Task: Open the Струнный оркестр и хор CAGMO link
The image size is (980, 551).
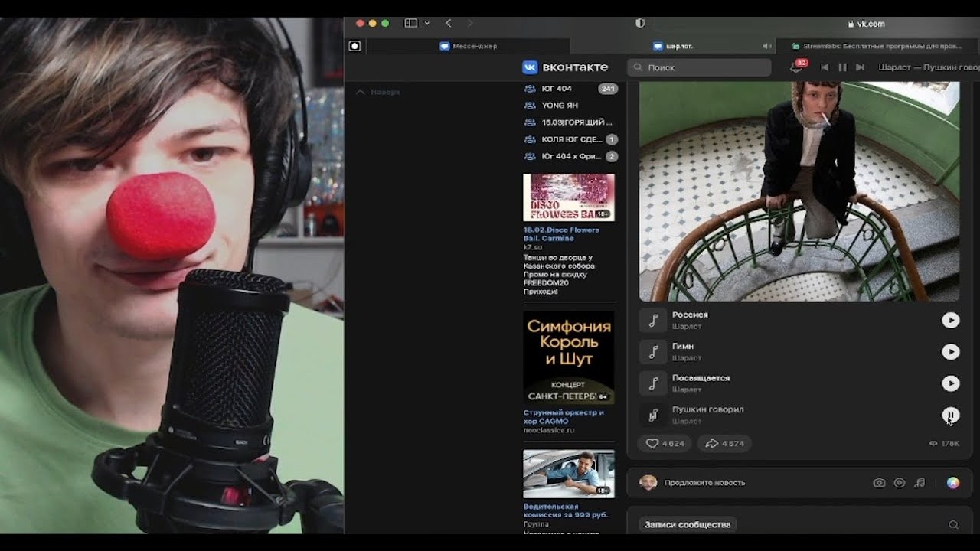Action: pyautogui.click(x=563, y=417)
